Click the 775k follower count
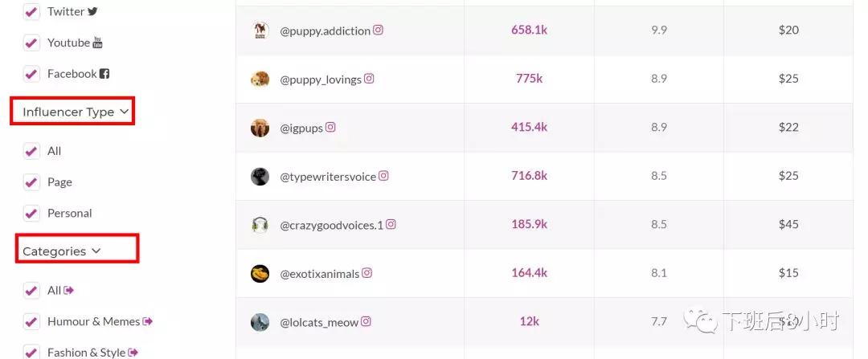The image size is (868, 359). click(529, 79)
